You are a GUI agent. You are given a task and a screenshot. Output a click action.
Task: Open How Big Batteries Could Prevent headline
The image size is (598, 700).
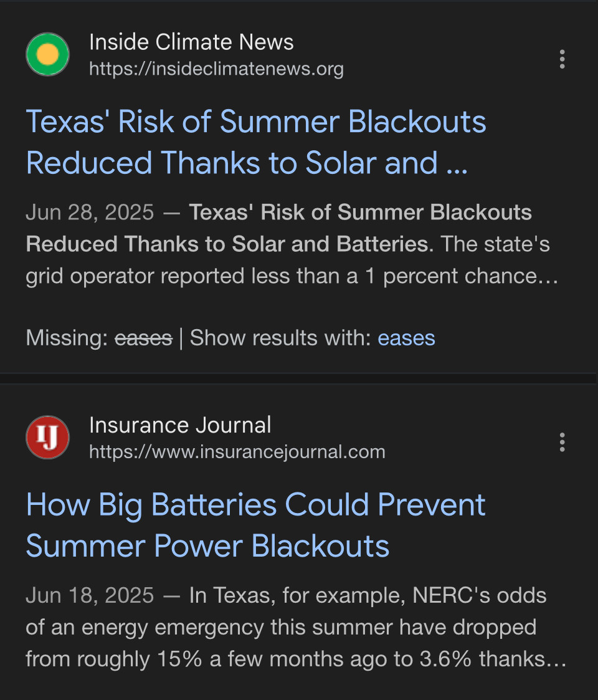coord(256,525)
